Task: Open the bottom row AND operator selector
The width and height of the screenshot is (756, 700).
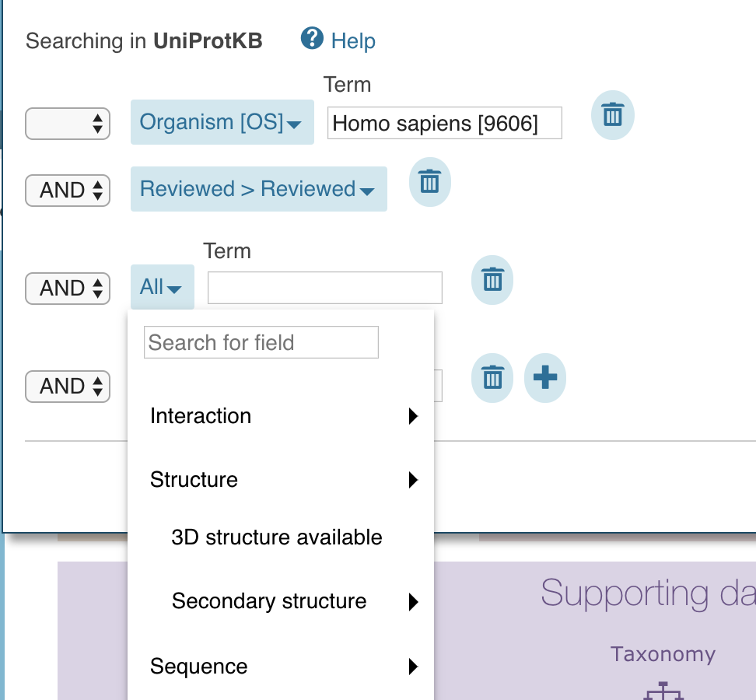Action: point(68,387)
